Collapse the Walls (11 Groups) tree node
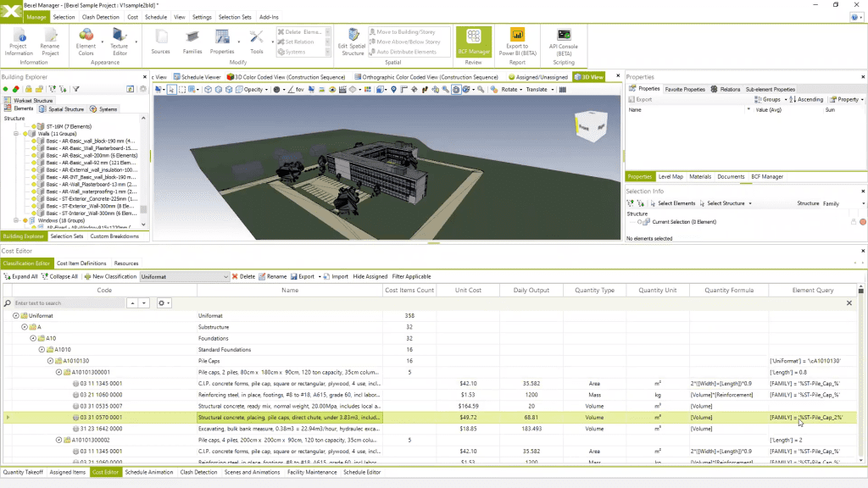Viewport: 868px width, 488px height. [17, 134]
